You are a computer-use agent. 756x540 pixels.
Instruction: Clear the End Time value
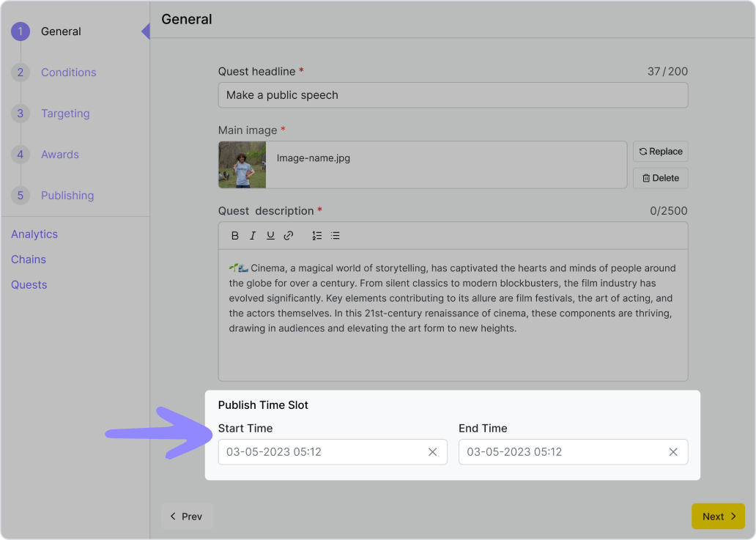(672, 452)
